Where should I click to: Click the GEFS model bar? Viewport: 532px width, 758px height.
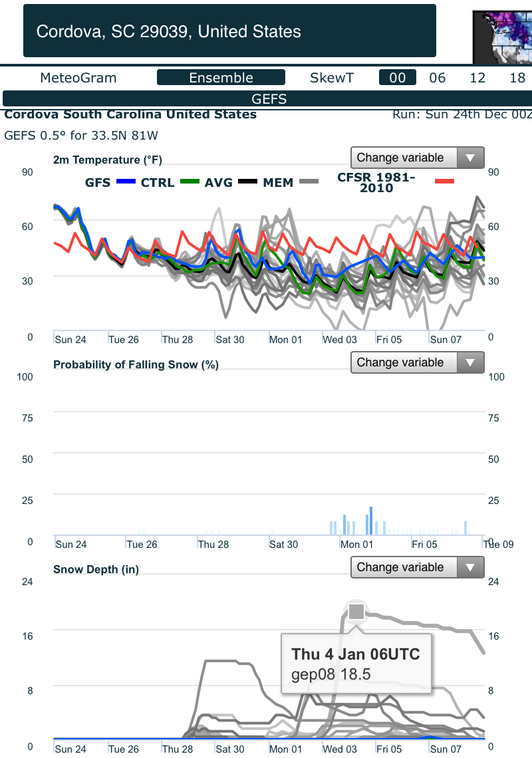[x=269, y=98]
